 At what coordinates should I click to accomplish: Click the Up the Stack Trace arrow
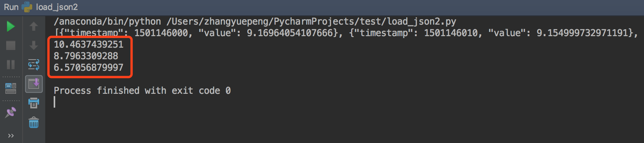coord(34,26)
